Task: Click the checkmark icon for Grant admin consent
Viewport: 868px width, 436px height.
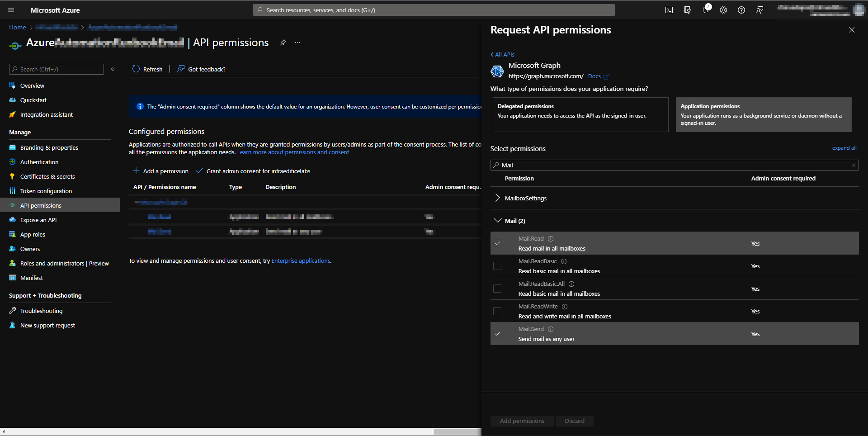Action: (199, 171)
